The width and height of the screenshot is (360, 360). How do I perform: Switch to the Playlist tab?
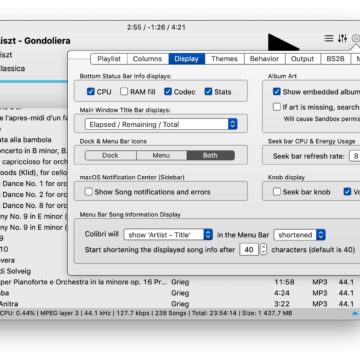point(109,59)
